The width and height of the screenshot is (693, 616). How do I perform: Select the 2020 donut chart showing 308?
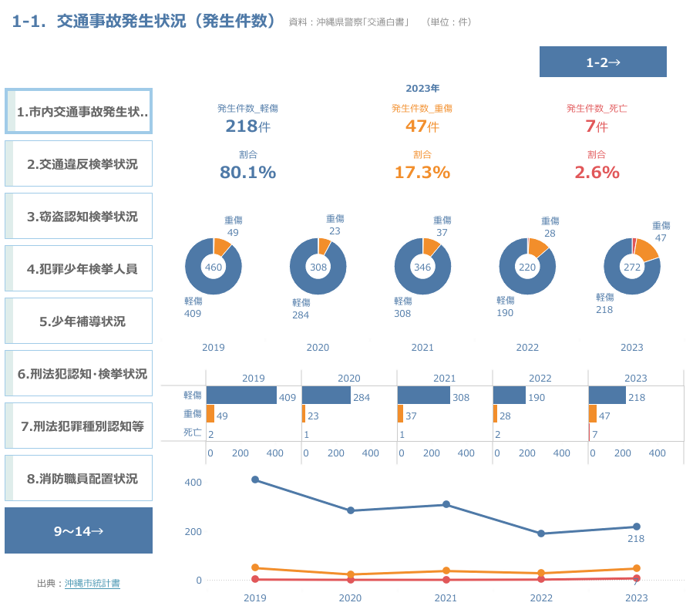[x=318, y=267]
